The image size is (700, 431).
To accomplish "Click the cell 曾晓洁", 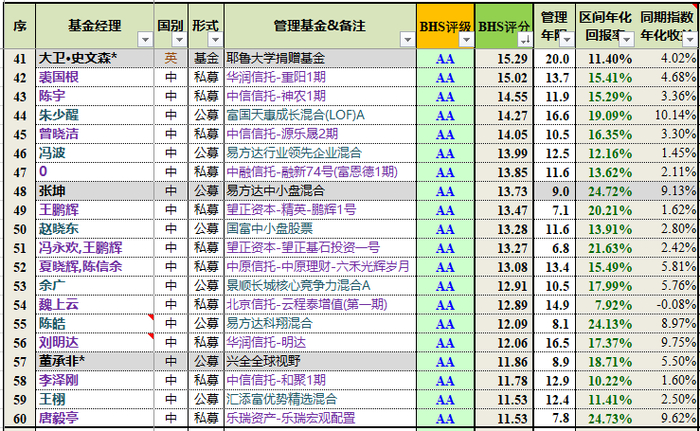I will 95,134.
